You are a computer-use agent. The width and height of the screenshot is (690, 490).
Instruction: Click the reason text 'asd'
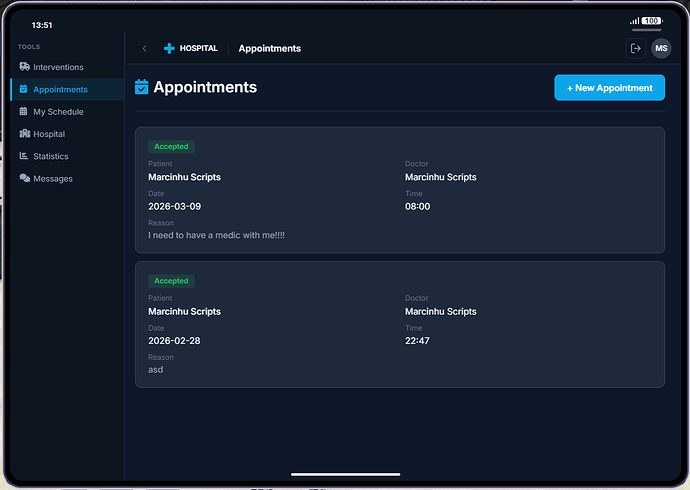click(x=155, y=369)
